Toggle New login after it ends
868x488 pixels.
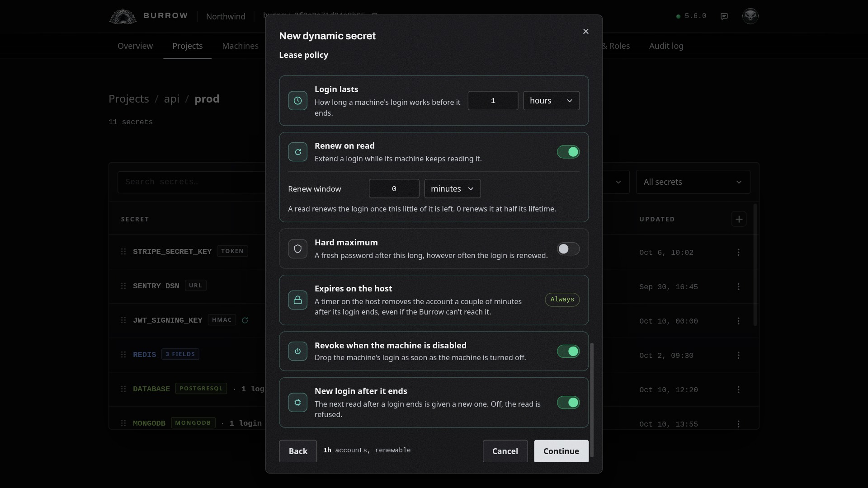568,403
